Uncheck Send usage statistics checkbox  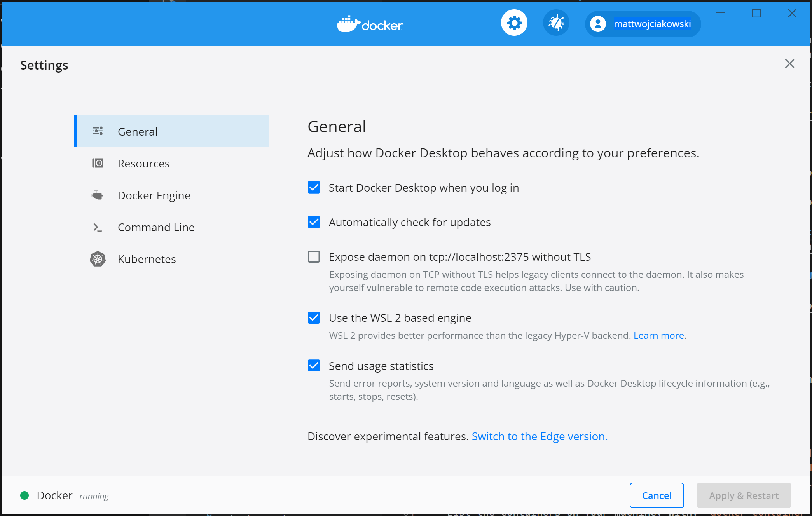pyautogui.click(x=314, y=365)
